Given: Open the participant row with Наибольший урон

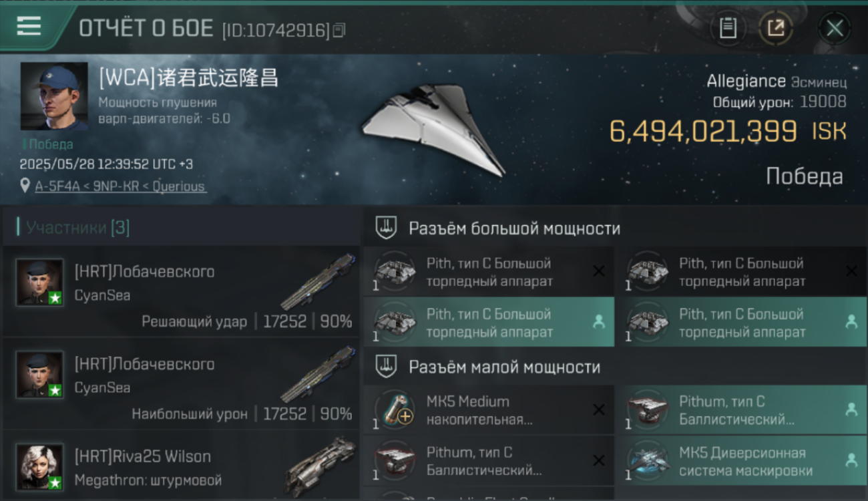Looking at the screenshot, I should [181, 384].
